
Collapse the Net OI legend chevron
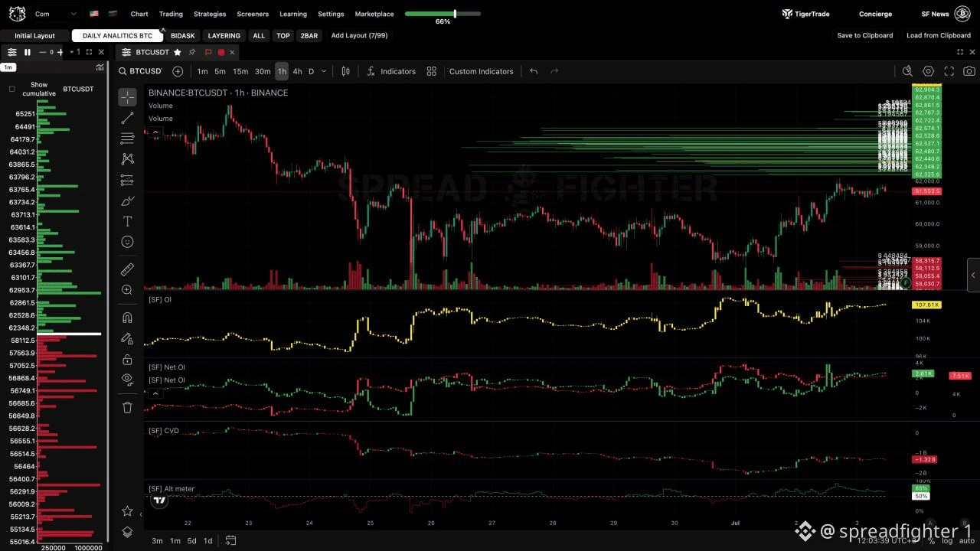(155, 393)
